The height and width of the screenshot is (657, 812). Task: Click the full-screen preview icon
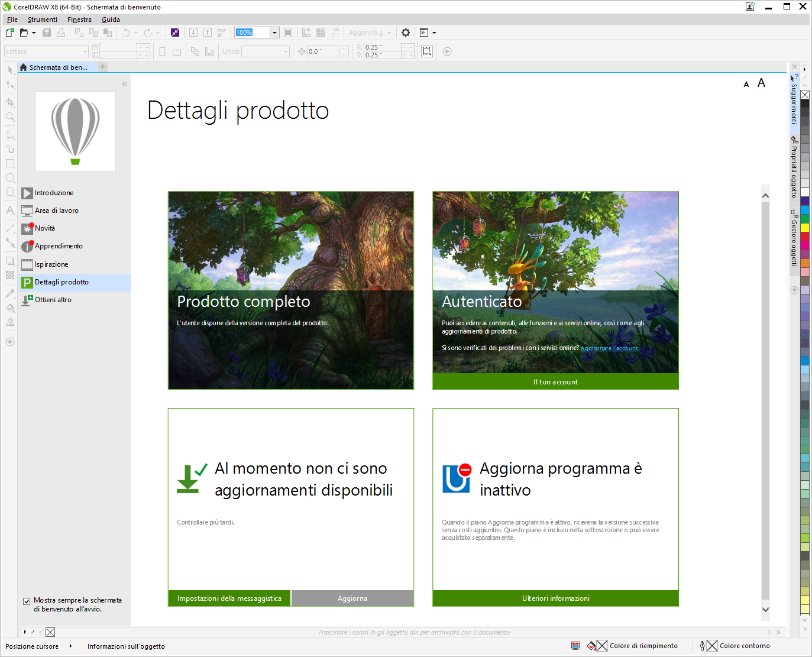[288, 33]
